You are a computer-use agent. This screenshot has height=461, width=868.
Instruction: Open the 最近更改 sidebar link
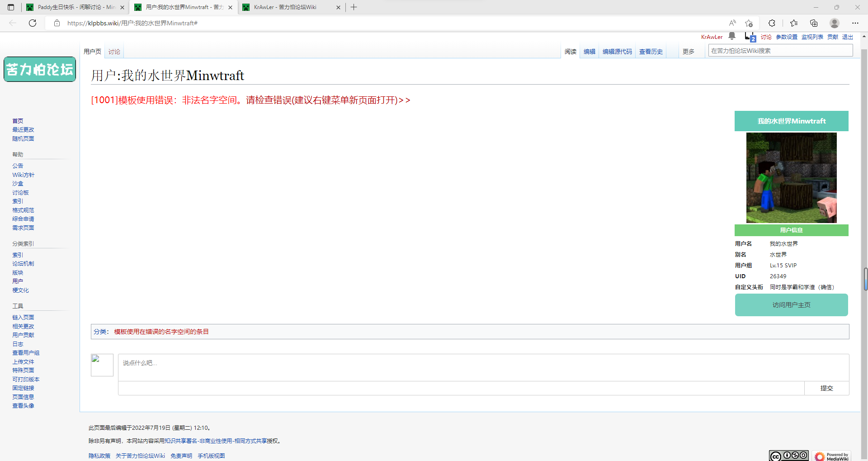(x=23, y=130)
